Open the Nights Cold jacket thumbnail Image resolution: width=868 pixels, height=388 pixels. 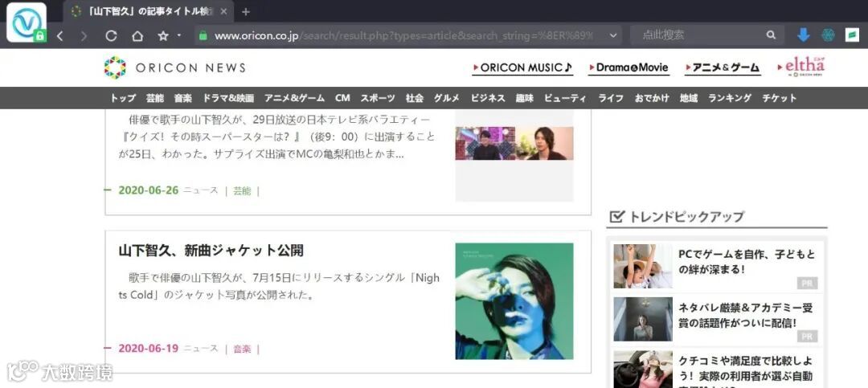[514, 301]
